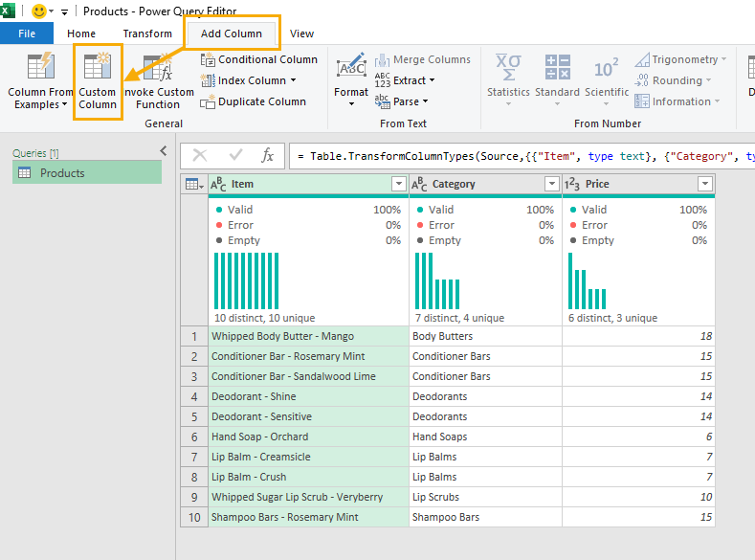Switch to the View tab
755x560 pixels.
[301, 34]
